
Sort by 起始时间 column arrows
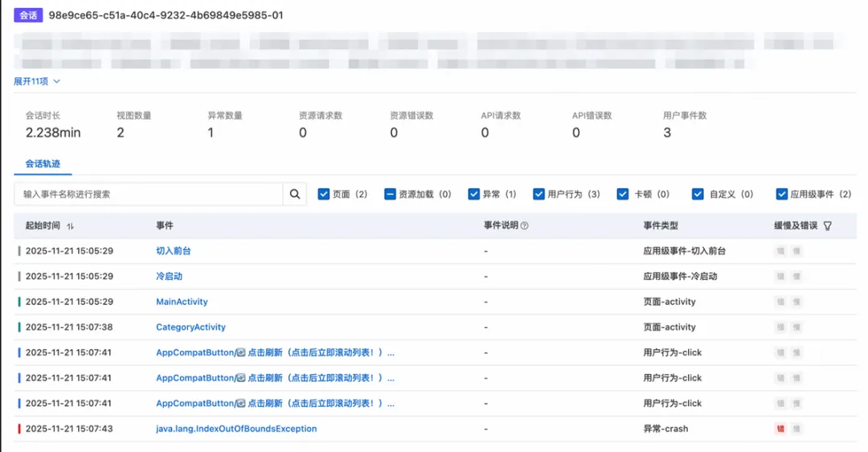[70, 226]
